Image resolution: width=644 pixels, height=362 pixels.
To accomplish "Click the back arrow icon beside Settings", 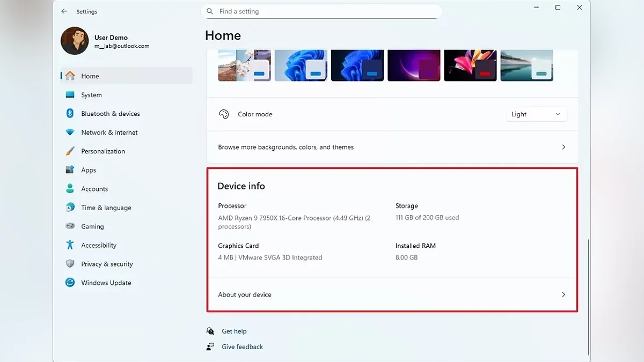I will tap(64, 11).
